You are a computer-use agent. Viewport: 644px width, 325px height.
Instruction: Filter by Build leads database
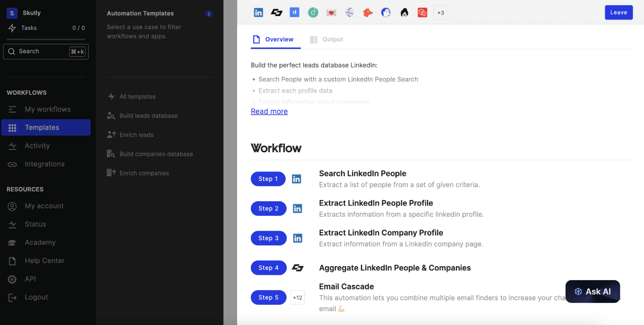(x=149, y=116)
